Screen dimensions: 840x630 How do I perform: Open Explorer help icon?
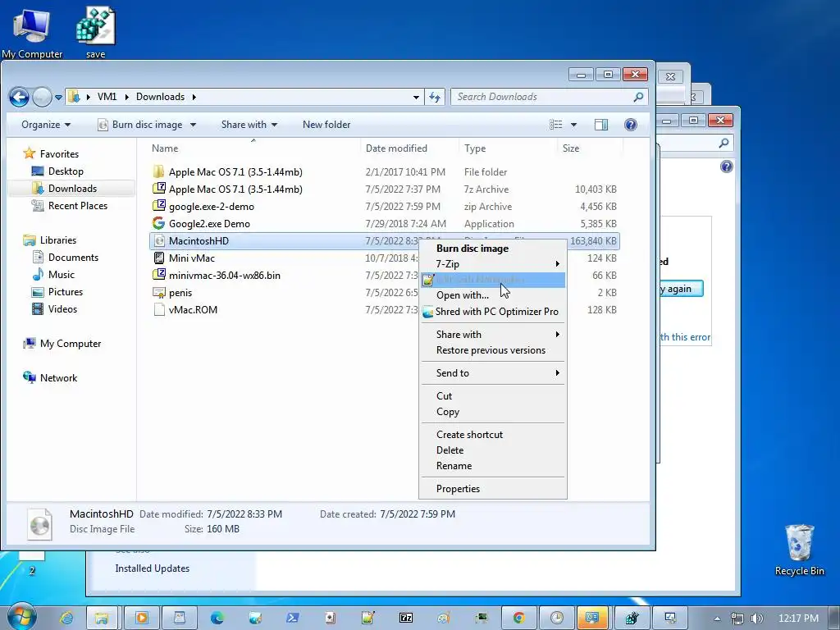pos(631,125)
